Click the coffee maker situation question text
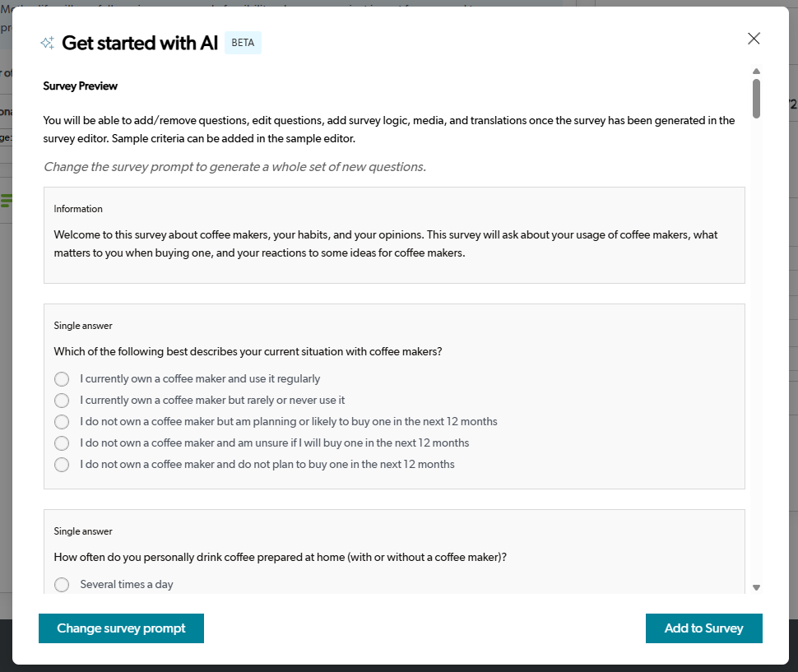The width and height of the screenshot is (798, 672). pos(248,351)
